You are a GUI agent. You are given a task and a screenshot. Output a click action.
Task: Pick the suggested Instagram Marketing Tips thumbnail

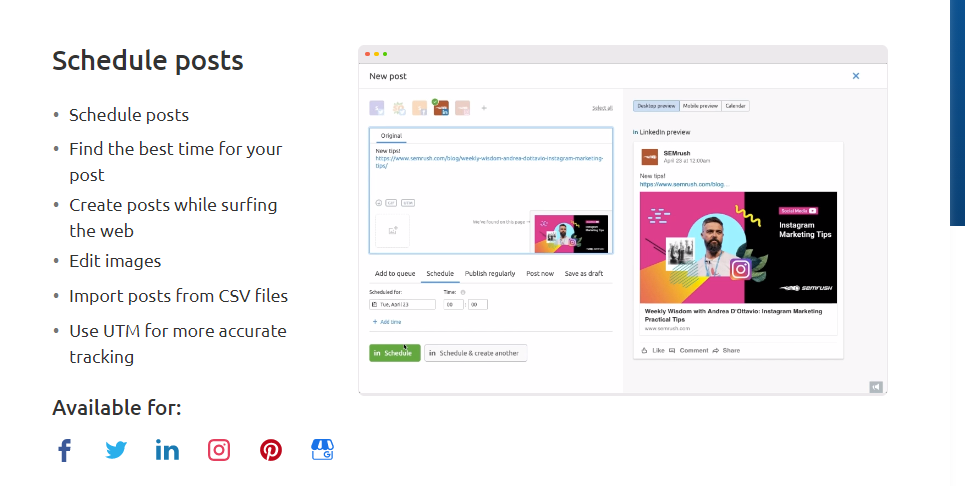point(571,233)
